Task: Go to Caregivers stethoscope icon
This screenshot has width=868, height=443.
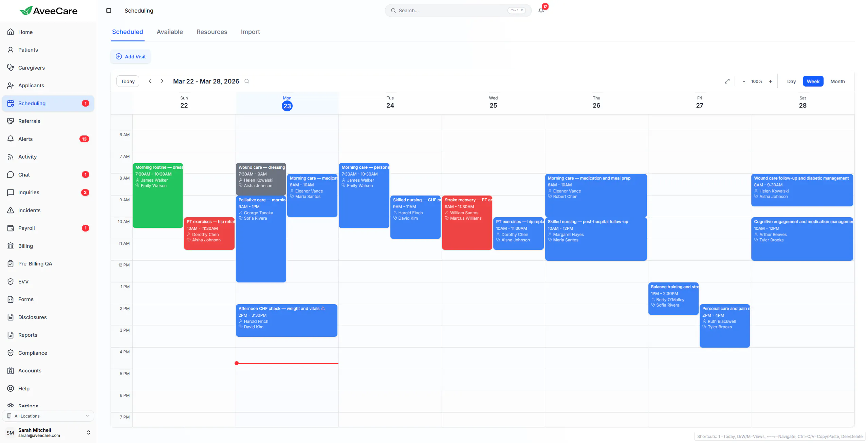Action: click(x=11, y=68)
